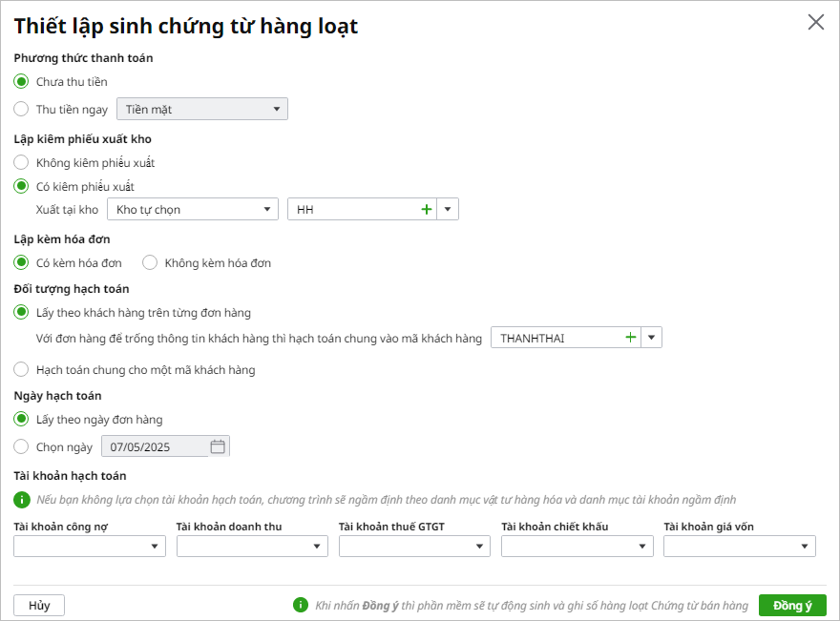840x621 pixels.
Task: Click the green plus icon beside HH
Action: click(x=426, y=210)
